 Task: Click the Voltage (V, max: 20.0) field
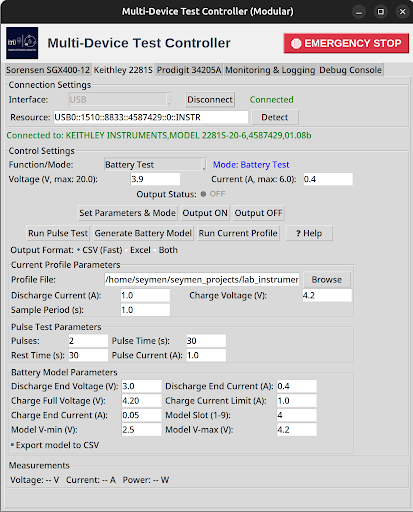155,179
